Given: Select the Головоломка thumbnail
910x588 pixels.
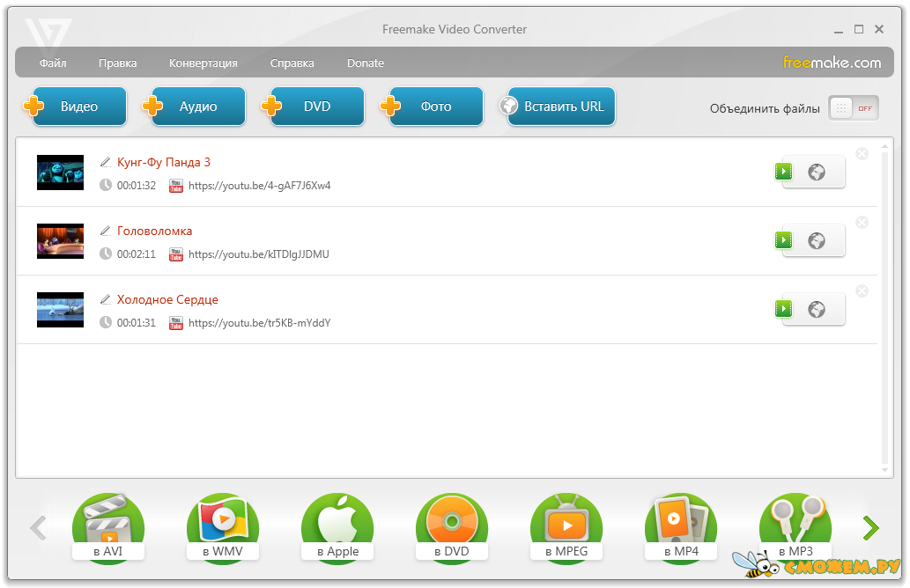Looking at the screenshot, I should (61, 241).
